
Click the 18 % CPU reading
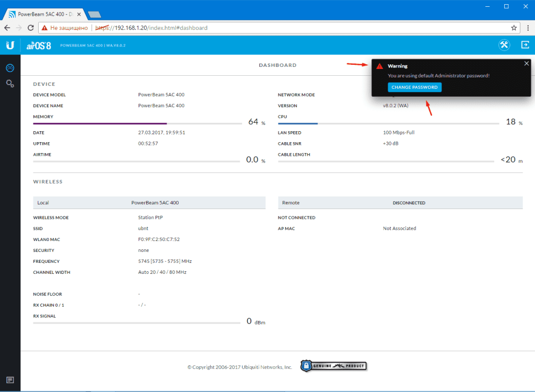pos(514,122)
